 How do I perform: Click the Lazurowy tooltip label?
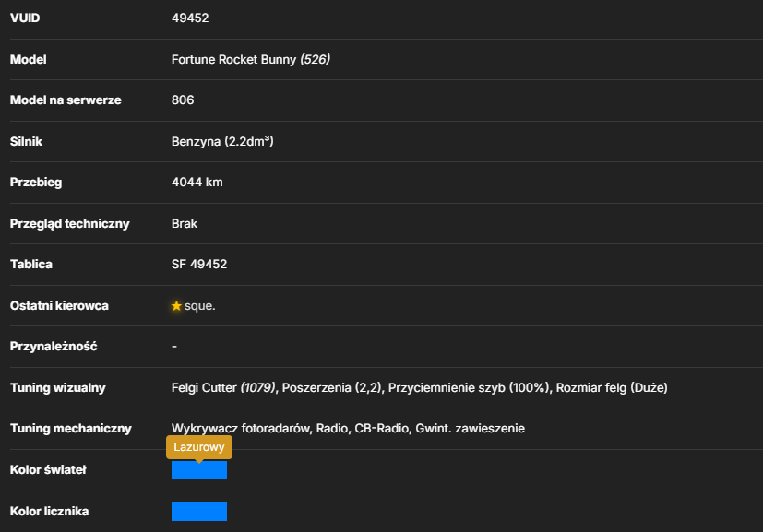pos(199,447)
